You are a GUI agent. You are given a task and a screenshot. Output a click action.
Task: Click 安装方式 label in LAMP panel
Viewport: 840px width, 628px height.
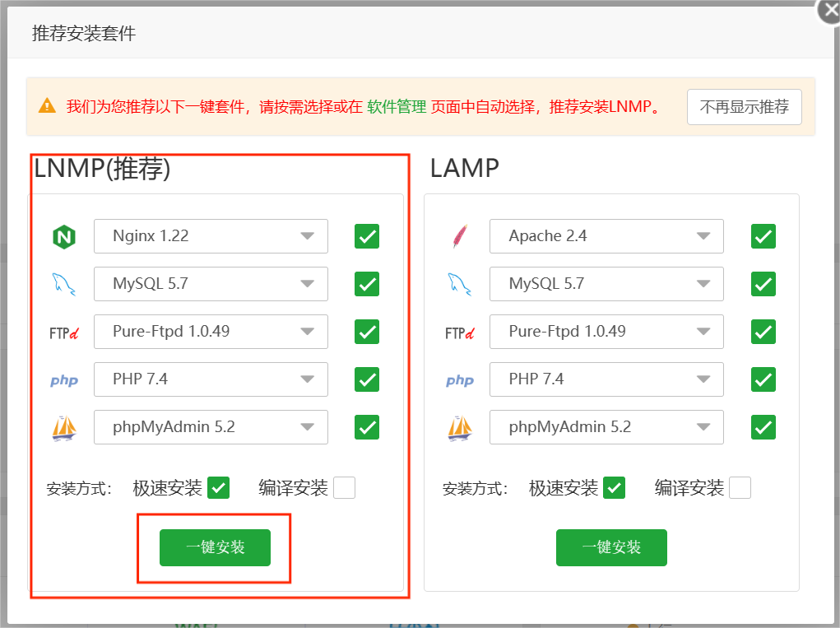pos(475,489)
